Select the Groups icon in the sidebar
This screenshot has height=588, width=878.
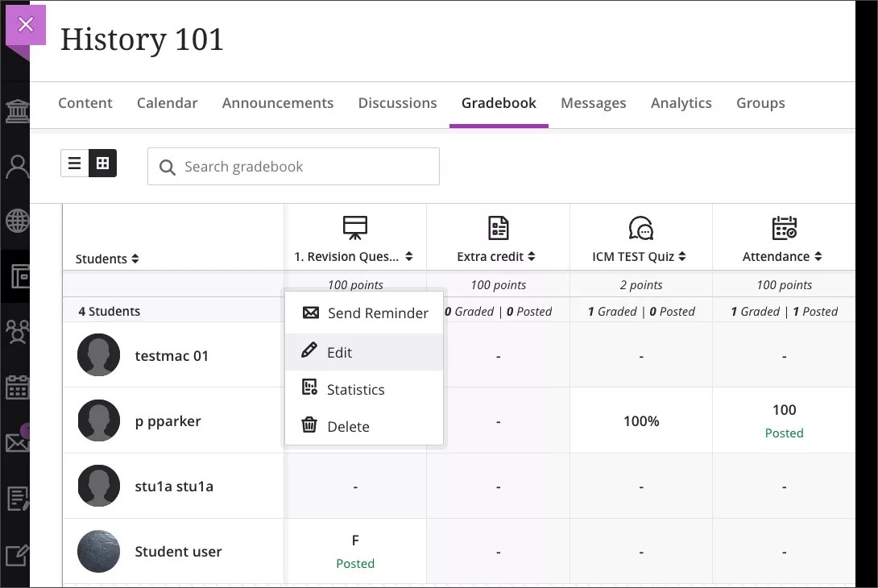(x=16, y=332)
